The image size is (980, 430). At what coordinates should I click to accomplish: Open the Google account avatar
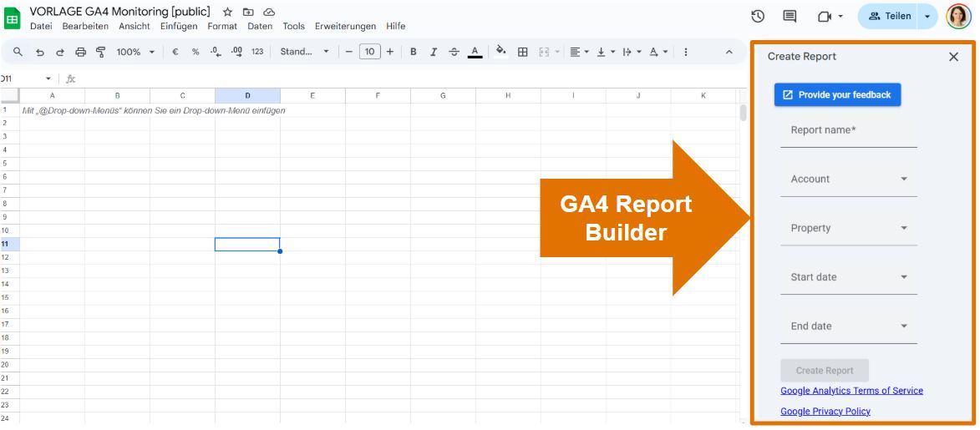pyautogui.click(x=959, y=16)
